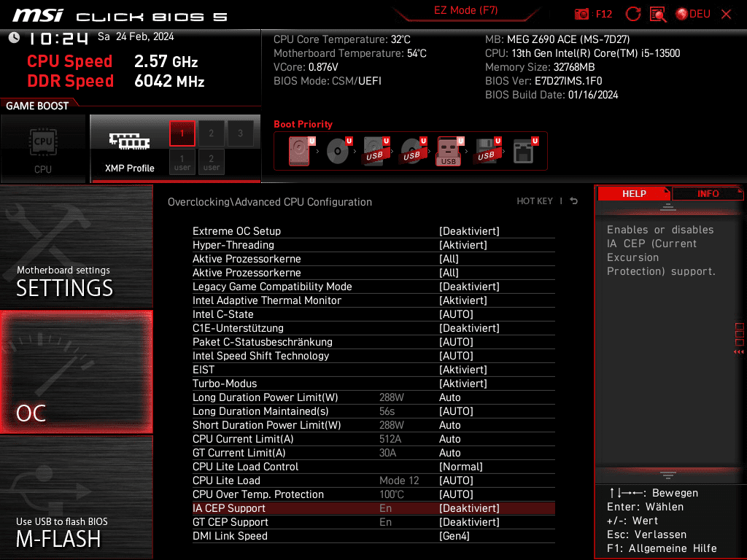
Task: Change Legacy Game Compatibility Mode value
Action: click(469, 286)
